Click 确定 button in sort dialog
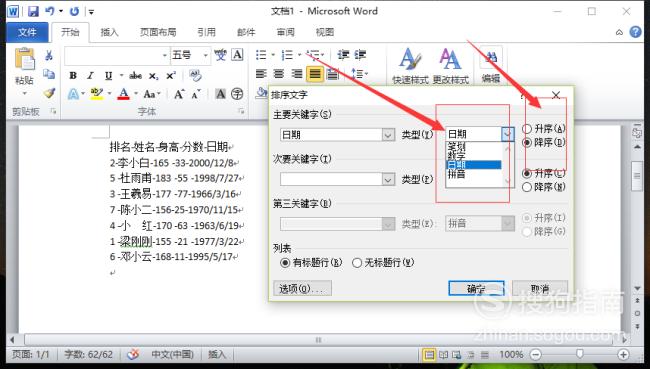The width and height of the screenshot is (650, 369). click(x=476, y=288)
